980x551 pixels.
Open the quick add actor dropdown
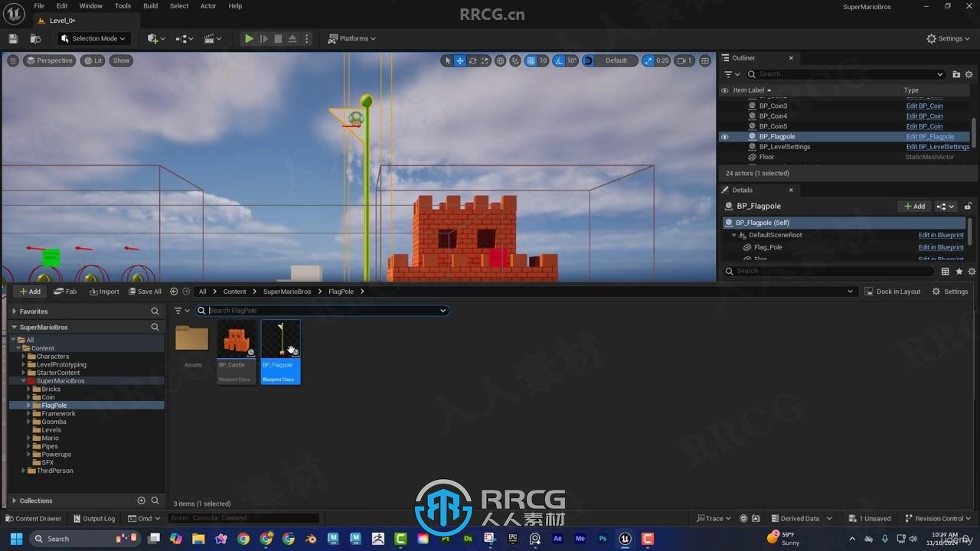click(156, 38)
